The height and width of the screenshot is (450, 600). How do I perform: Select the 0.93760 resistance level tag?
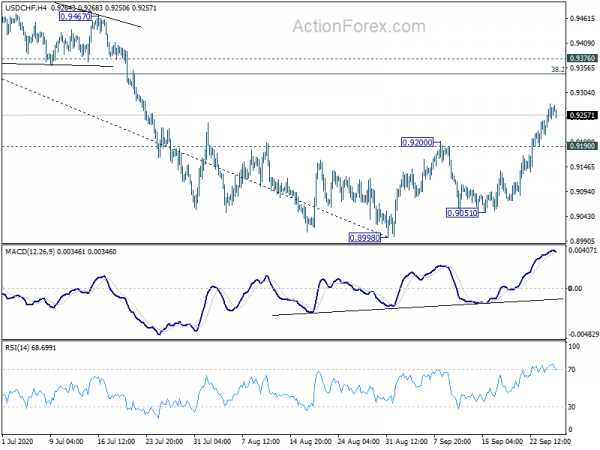click(x=582, y=58)
